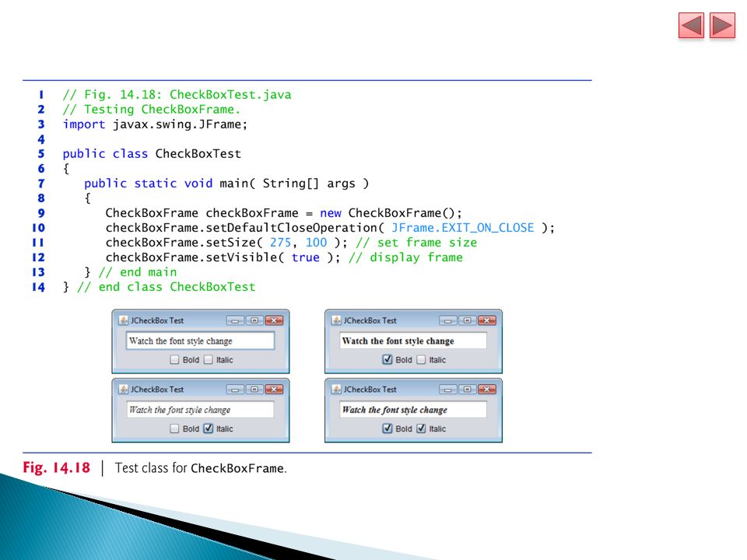Screen dimensions: 747x560
Task: Go to the previous slide with the left arrow
Action: (x=691, y=25)
